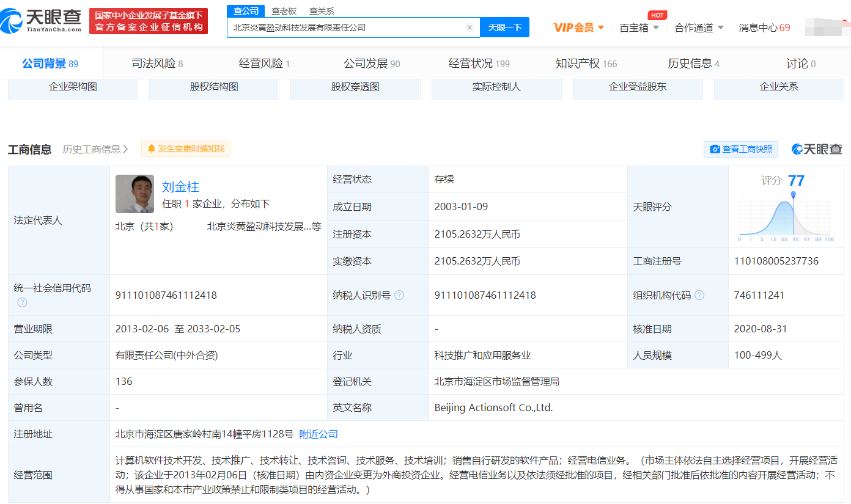Open the 讨论 tab
851x504 pixels.
(x=801, y=64)
